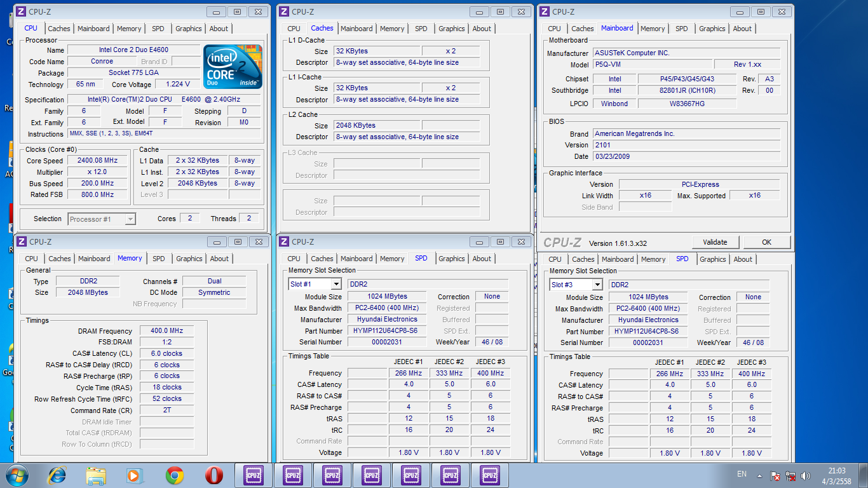
Task: Open Action Center flag in system tray
Action: pyautogui.click(x=775, y=475)
